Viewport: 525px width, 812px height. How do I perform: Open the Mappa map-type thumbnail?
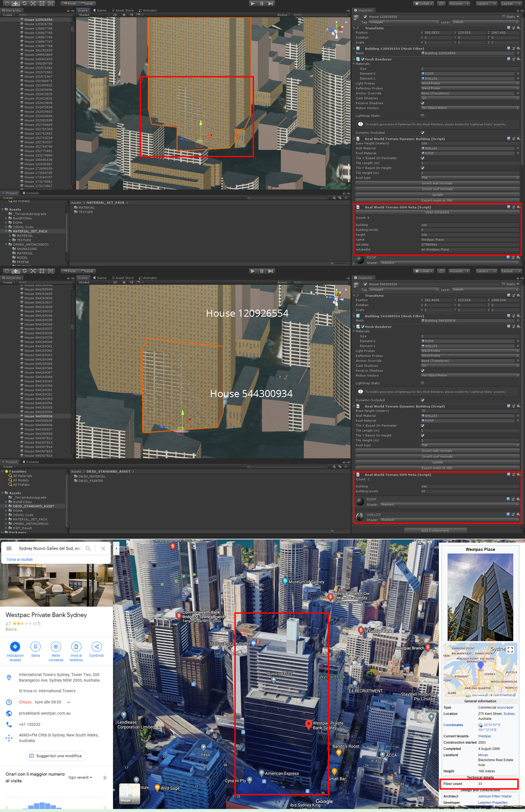click(129, 794)
